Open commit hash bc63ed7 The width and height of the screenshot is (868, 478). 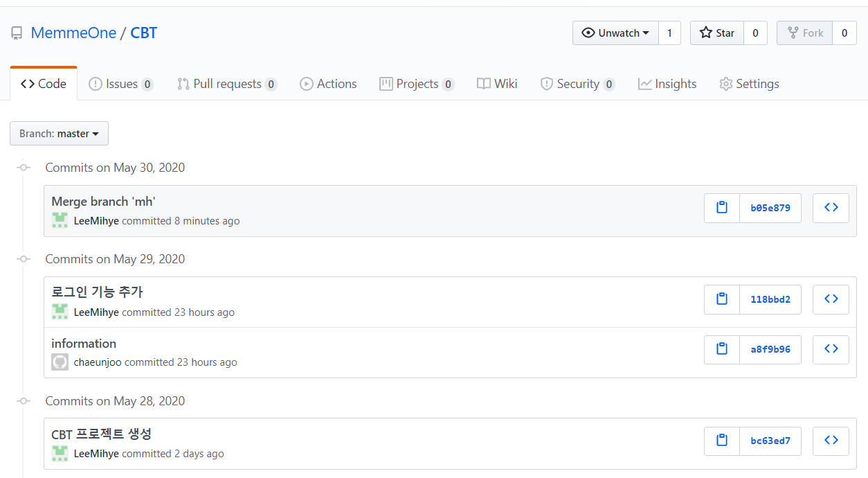pos(770,441)
